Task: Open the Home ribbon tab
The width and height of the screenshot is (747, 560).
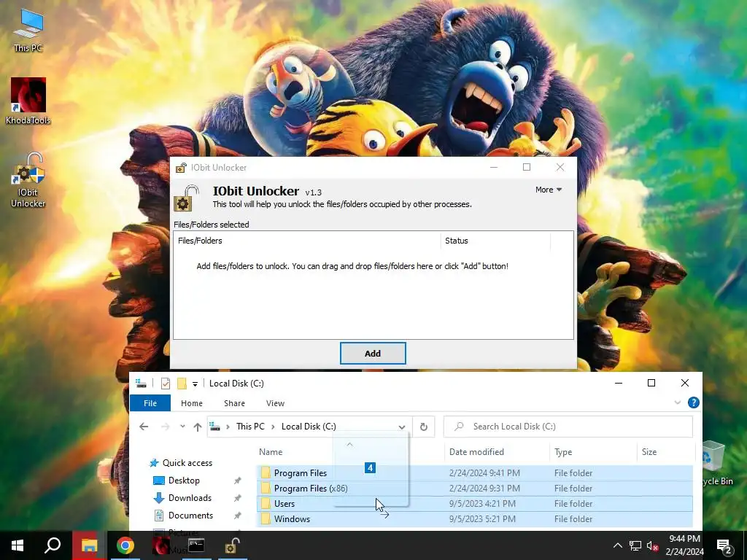Action: click(x=192, y=402)
